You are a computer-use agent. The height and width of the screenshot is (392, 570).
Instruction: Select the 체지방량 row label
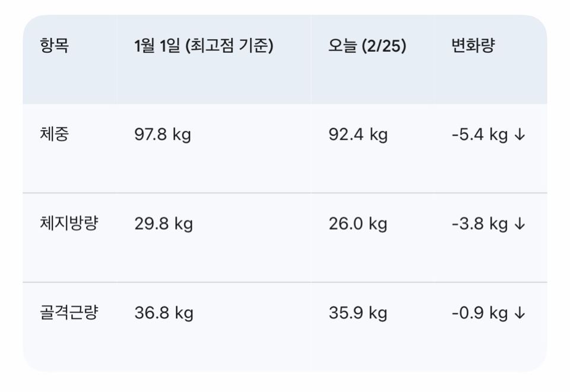click(69, 224)
